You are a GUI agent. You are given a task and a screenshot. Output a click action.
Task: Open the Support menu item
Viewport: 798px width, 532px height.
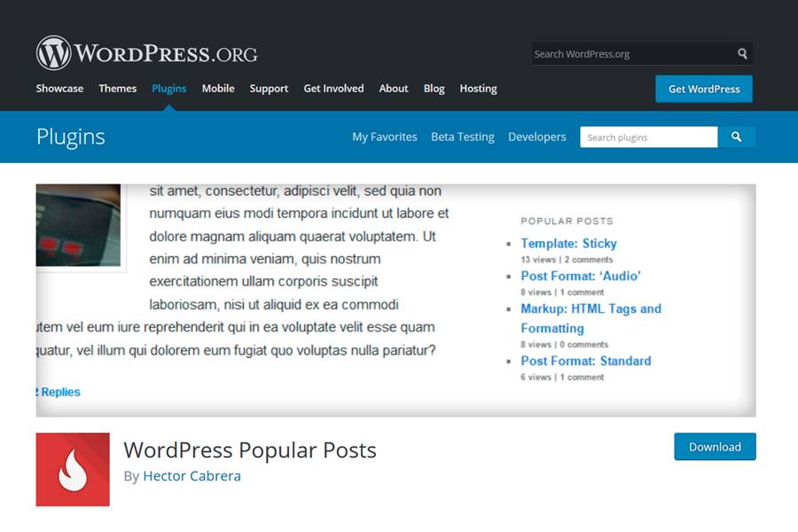pos(269,89)
